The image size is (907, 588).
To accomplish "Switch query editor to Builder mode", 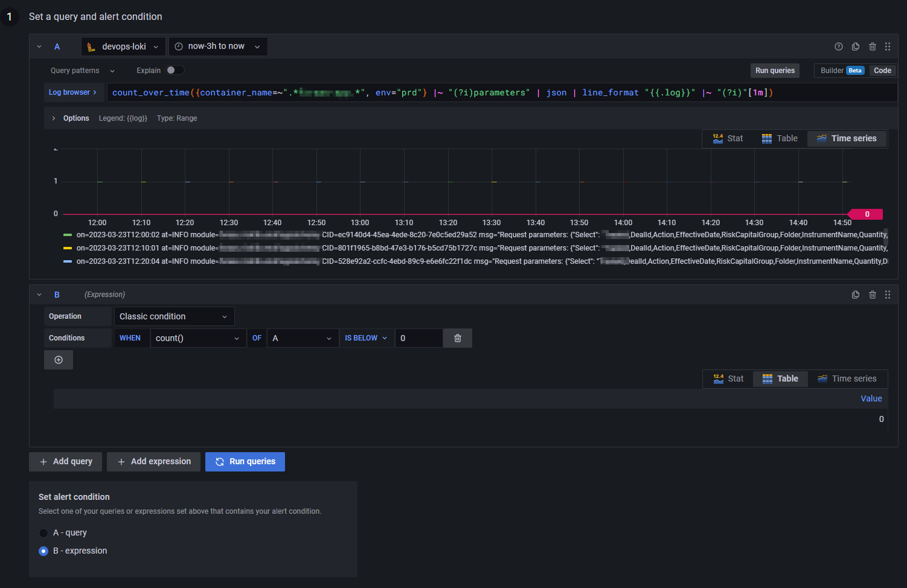I will pyautogui.click(x=842, y=71).
